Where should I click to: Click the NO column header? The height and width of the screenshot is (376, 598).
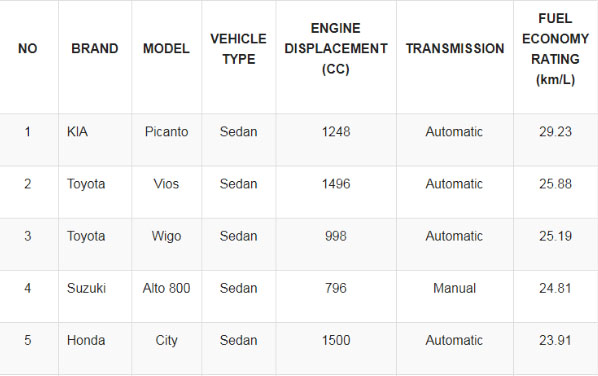point(27,49)
